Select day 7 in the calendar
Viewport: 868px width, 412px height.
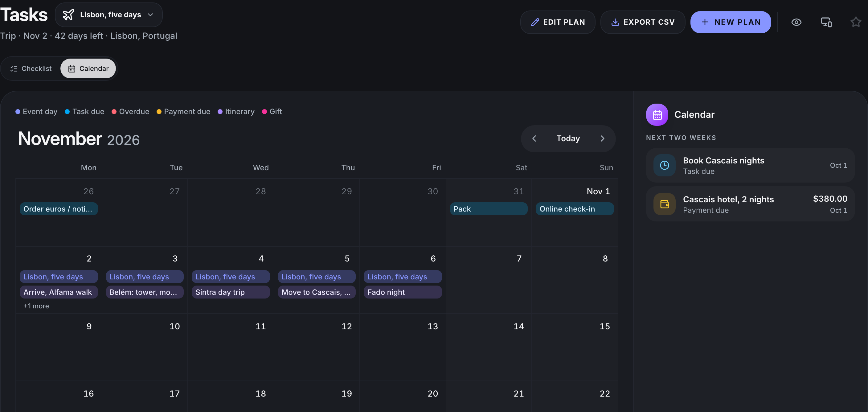(489, 280)
